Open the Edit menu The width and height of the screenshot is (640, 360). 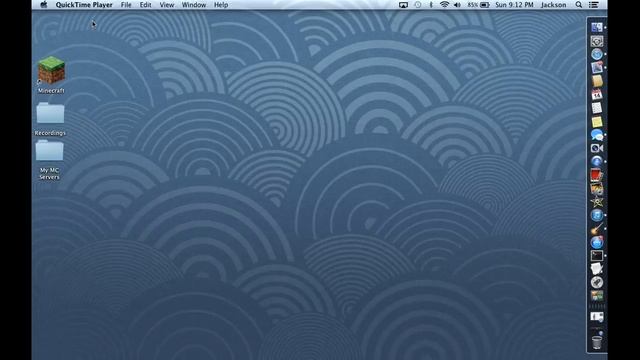coord(145,5)
